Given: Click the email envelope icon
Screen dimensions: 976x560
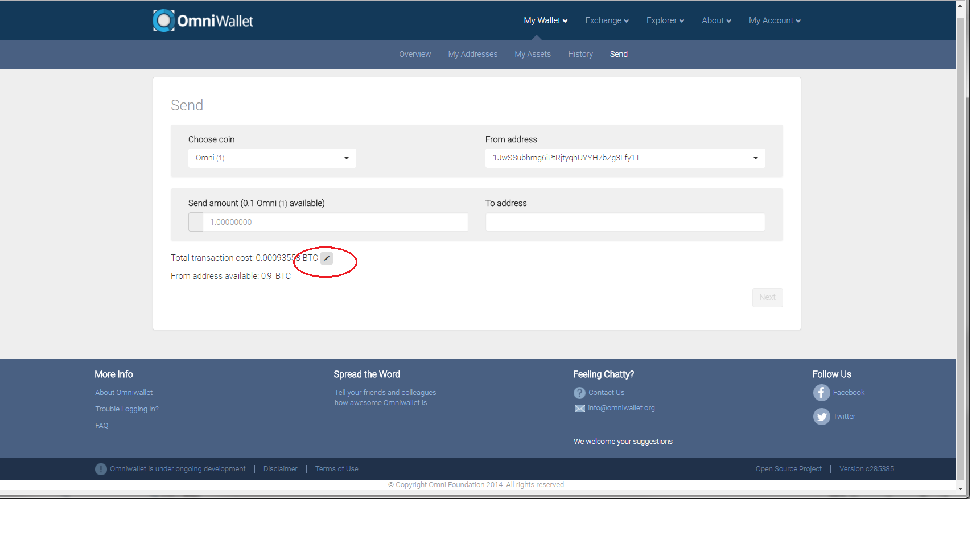Looking at the screenshot, I should (579, 409).
